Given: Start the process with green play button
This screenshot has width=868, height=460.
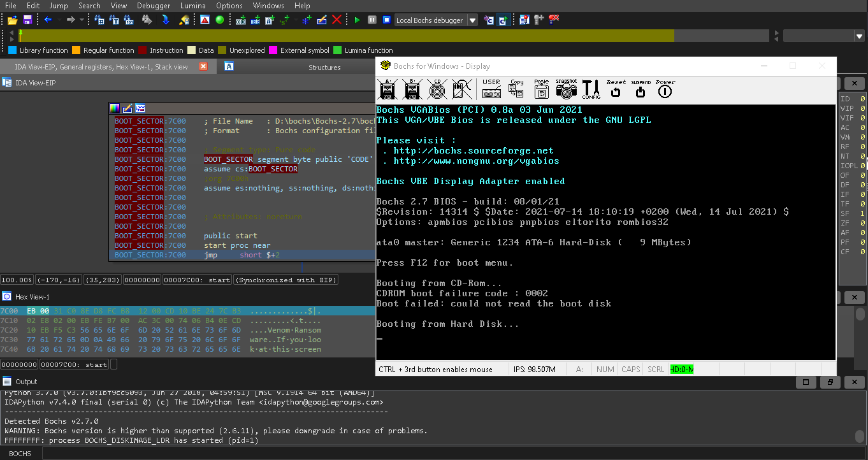Looking at the screenshot, I should coord(357,20).
